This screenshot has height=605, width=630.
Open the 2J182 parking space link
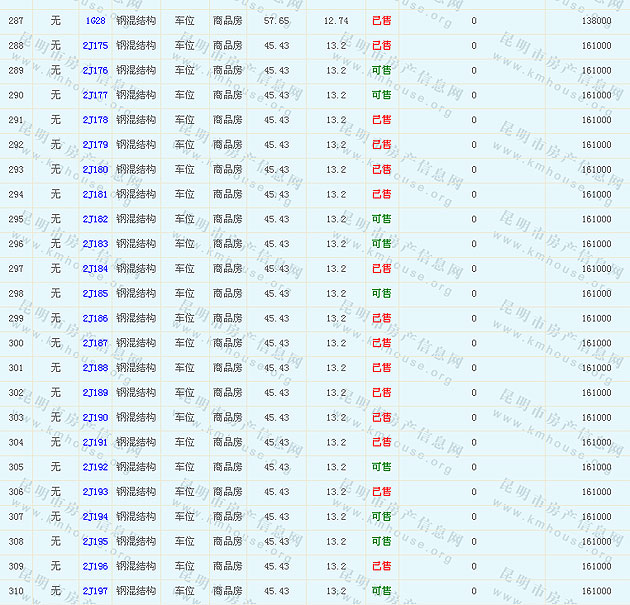(95, 219)
